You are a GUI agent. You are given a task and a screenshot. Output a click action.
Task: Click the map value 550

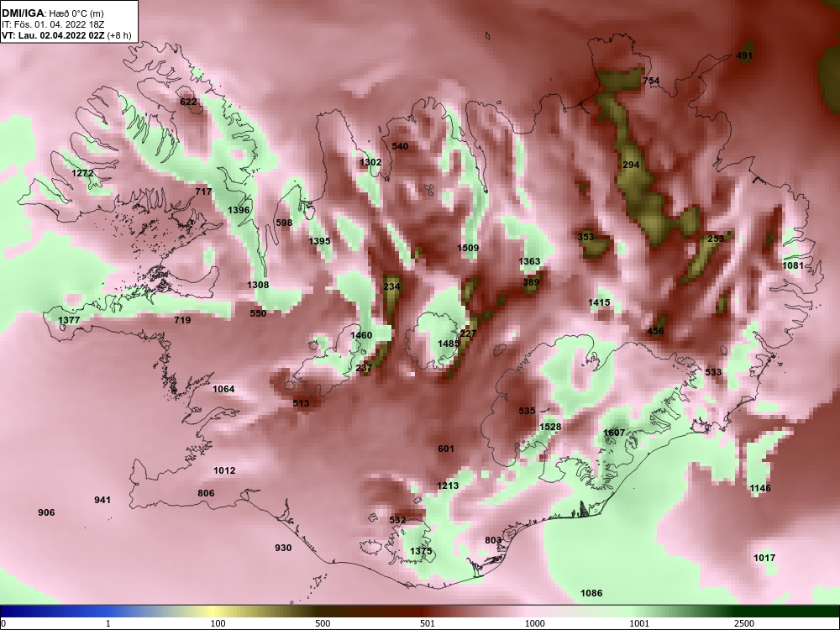(258, 313)
